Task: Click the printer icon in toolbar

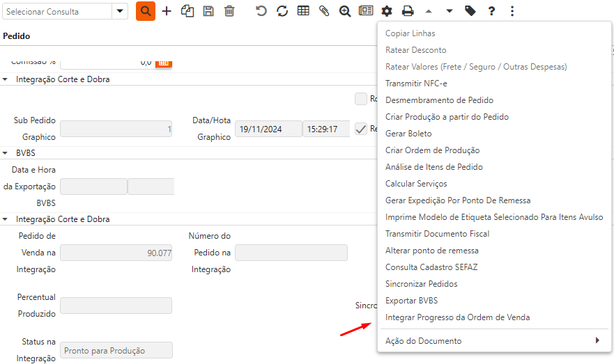Action: pyautogui.click(x=408, y=11)
